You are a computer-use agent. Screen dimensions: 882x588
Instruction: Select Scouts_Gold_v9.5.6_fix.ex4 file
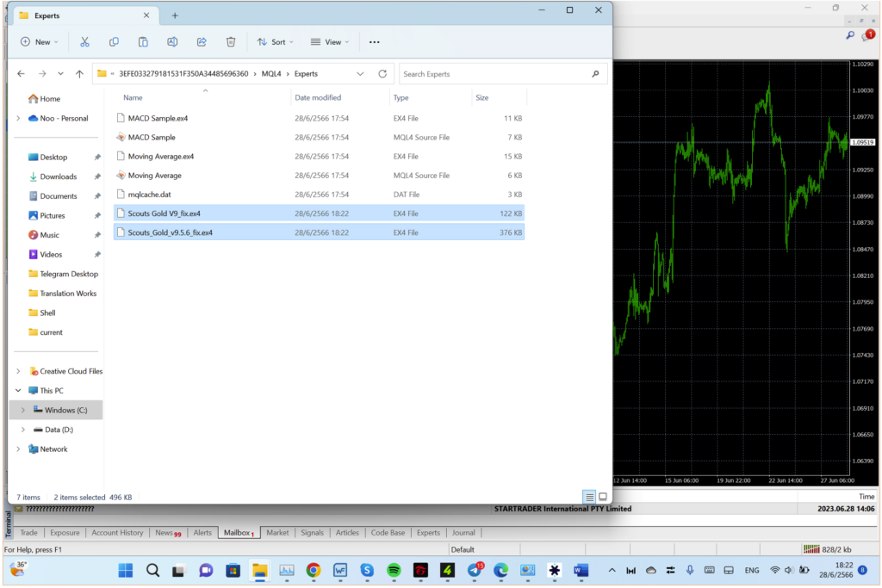(319, 232)
